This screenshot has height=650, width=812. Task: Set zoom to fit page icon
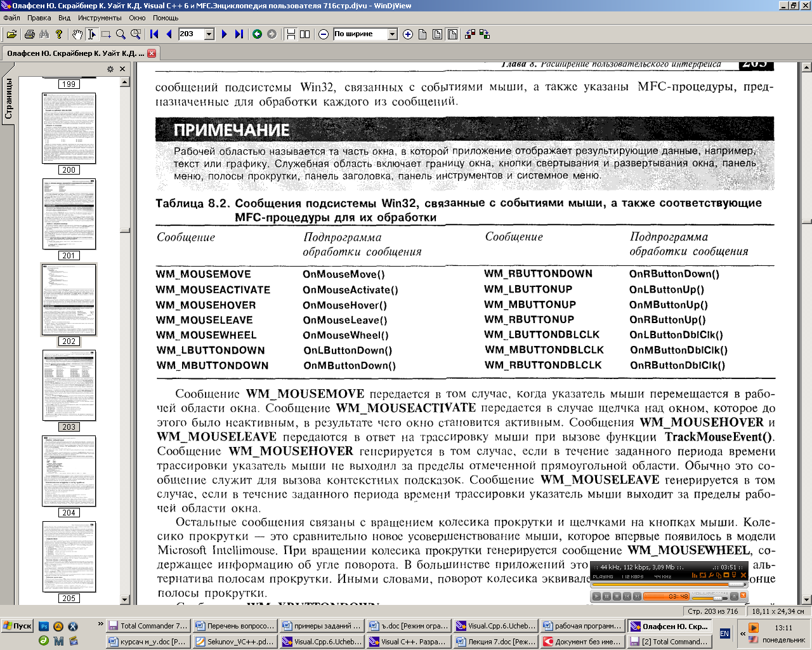pos(437,34)
